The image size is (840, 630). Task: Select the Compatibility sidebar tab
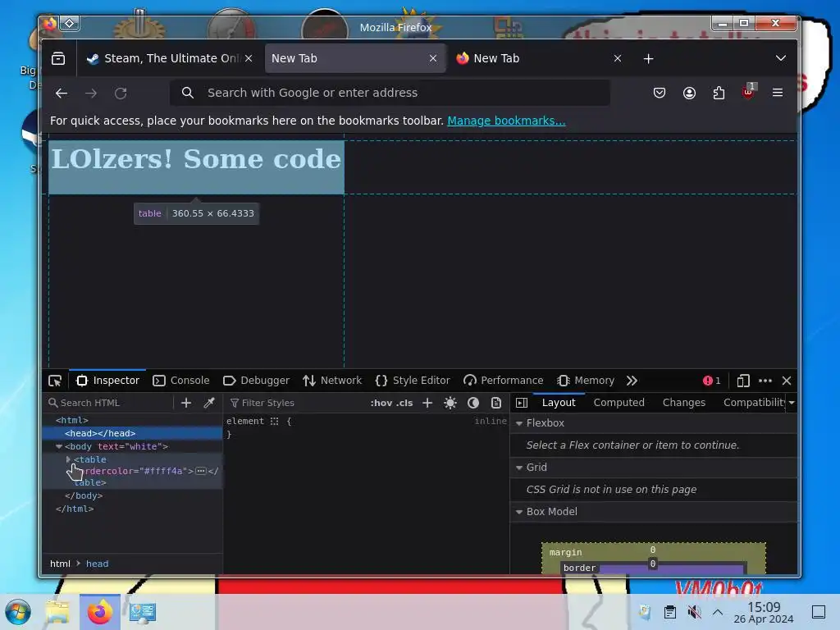754,402
